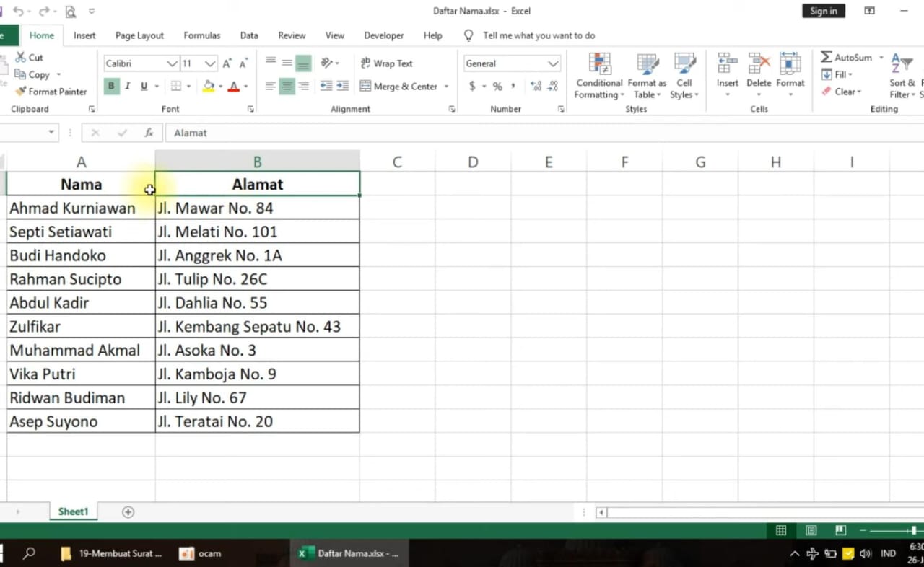Image resolution: width=924 pixels, height=567 pixels.
Task: Open the Name Box dropdown arrow
Action: 51,133
